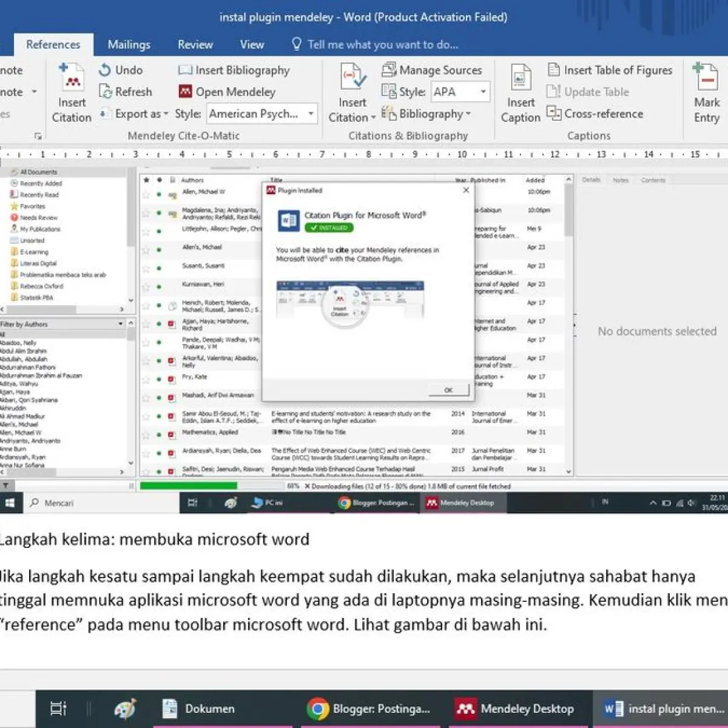Click the Tell me what you want to do box
This screenshot has height=728, width=728.
[375, 44]
